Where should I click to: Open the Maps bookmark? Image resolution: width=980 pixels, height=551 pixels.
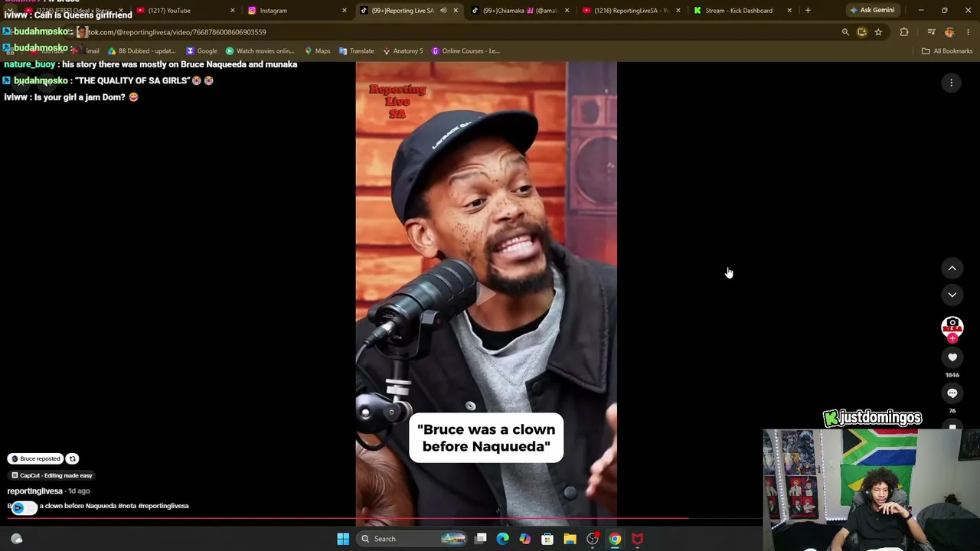pos(318,51)
